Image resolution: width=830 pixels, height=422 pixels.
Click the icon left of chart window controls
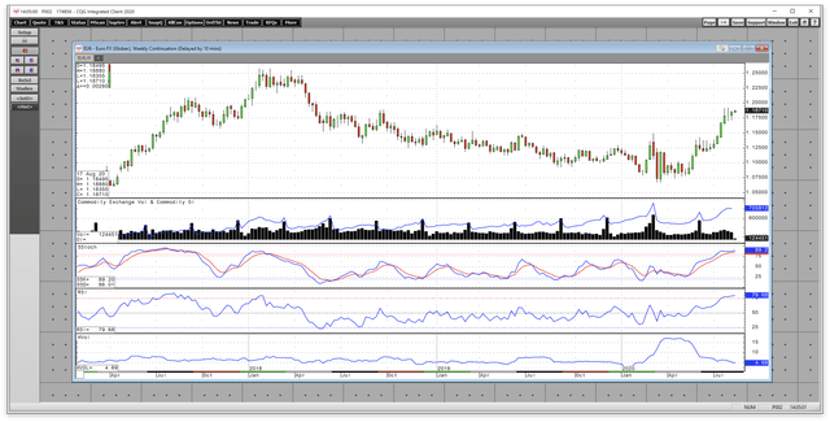click(x=723, y=48)
